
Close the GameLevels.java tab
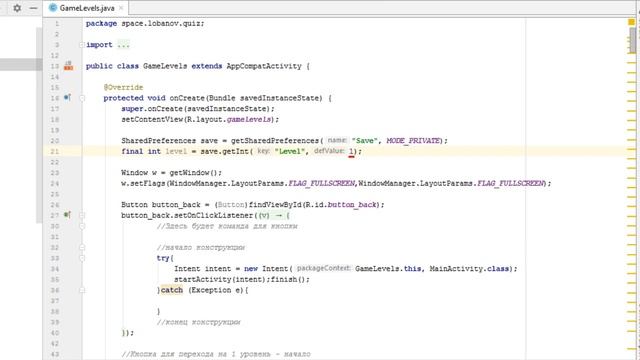[121, 8]
